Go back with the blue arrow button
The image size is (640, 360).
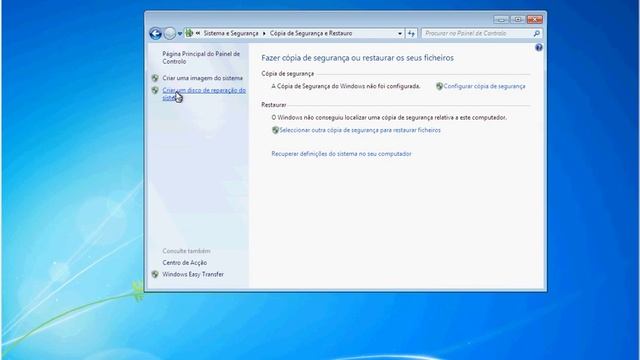[156, 33]
